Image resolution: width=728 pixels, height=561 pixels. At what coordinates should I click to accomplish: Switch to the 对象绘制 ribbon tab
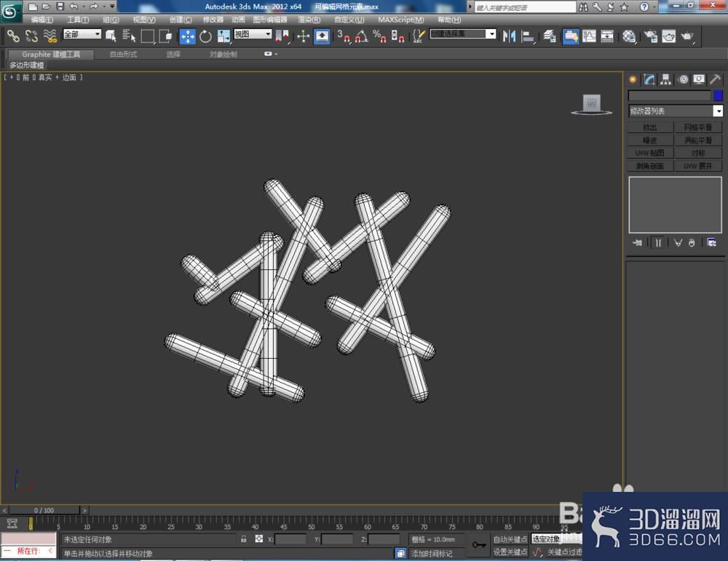click(x=223, y=55)
